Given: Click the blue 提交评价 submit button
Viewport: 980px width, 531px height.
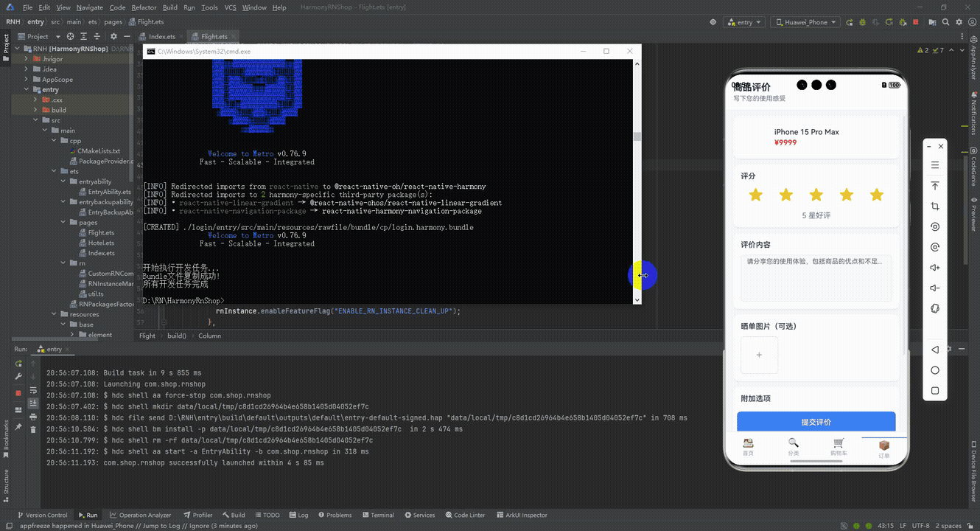Looking at the screenshot, I should pyautogui.click(x=816, y=422).
